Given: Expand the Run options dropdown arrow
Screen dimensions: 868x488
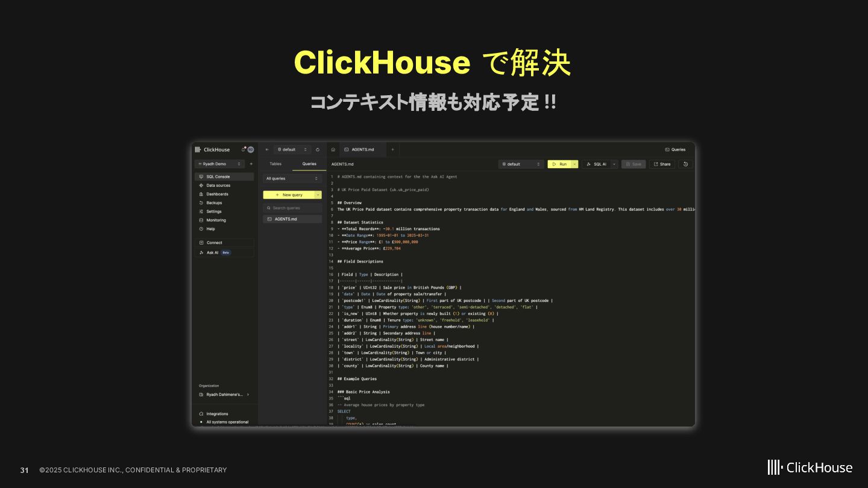Looking at the screenshot, I should coord(574,164).
